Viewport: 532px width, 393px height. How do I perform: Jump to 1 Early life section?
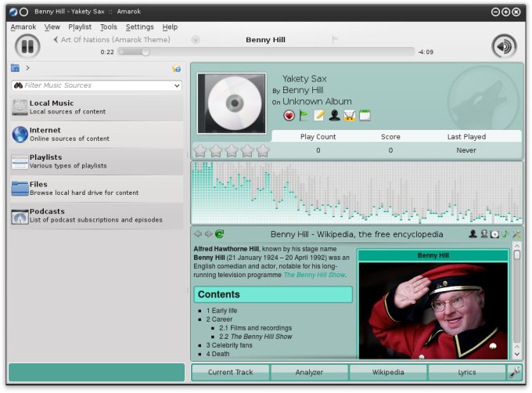click(x=221, y=311)
